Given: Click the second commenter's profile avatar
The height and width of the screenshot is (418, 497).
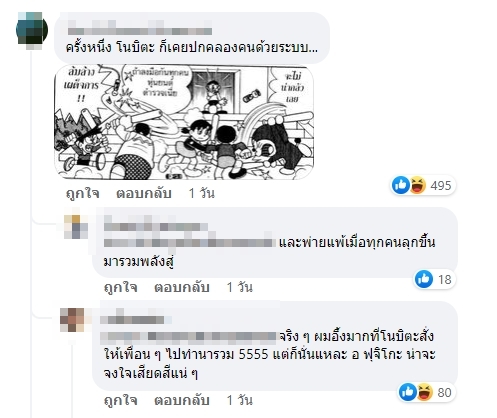Looking at the screenshot, I should (x=76, y=227).
